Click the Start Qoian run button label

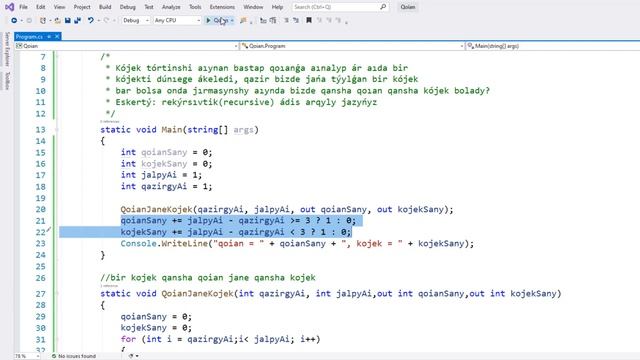[x=221, y=20]
